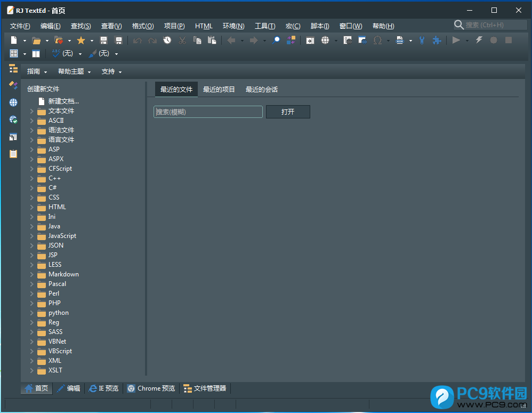The image size is (532, 413).
Task: Select the XSLT folder item
Action: (55, 370)
